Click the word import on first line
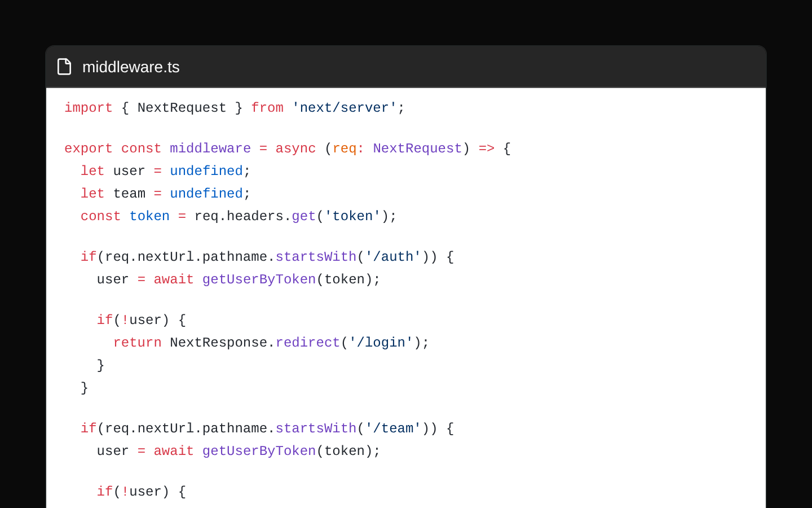Screen dimensions: 812x508 tap(89, 108)
